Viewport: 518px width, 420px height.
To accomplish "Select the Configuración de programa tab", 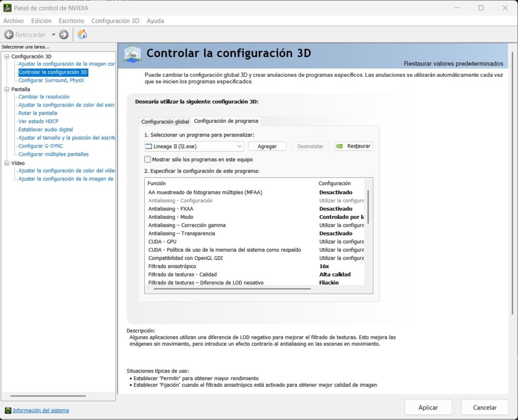I will 226,121.
